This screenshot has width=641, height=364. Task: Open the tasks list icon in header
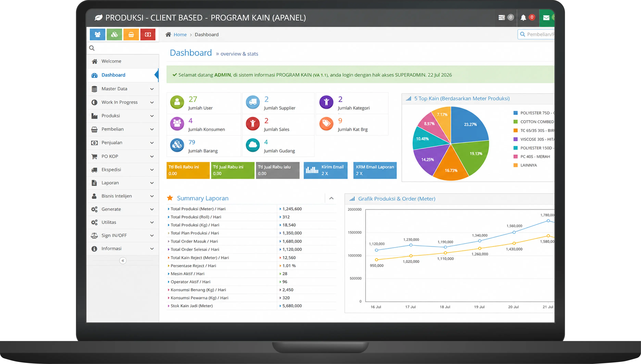pos(501,17)
